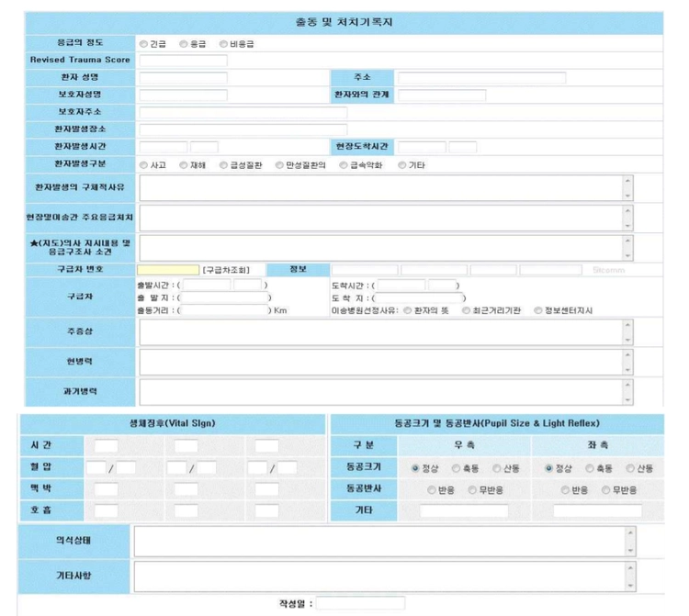Click the Revised Trauma Score input field
Image resolution: width=689 pixels, height=616 pixels.
183,61
